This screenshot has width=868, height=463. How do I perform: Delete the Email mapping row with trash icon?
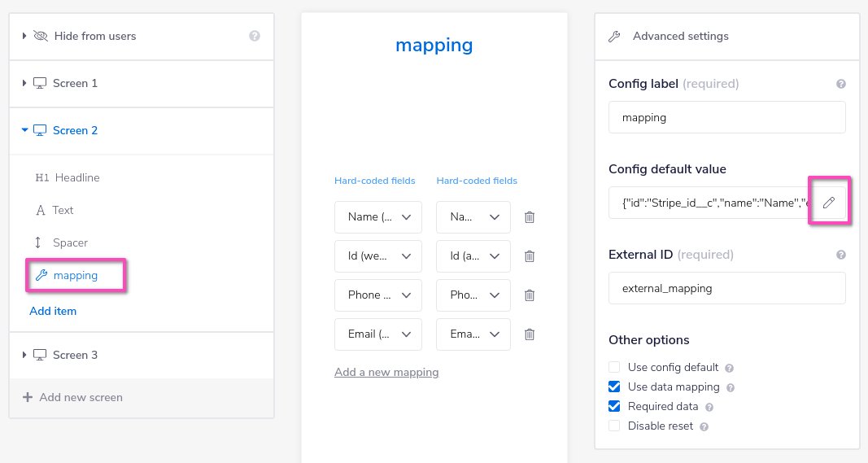pyautogui.click(x=530, y=334)
